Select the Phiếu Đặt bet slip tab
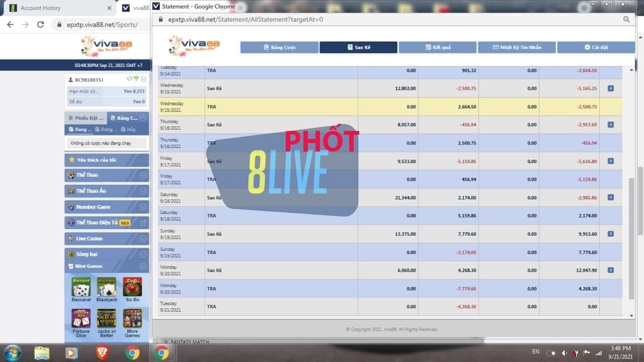 (86, 118)
